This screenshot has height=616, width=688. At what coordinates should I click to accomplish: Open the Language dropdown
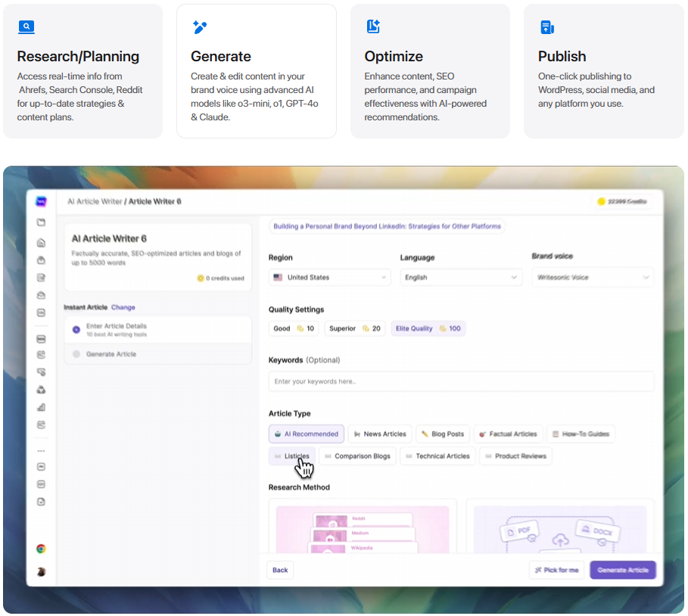[x=461, y=277]
